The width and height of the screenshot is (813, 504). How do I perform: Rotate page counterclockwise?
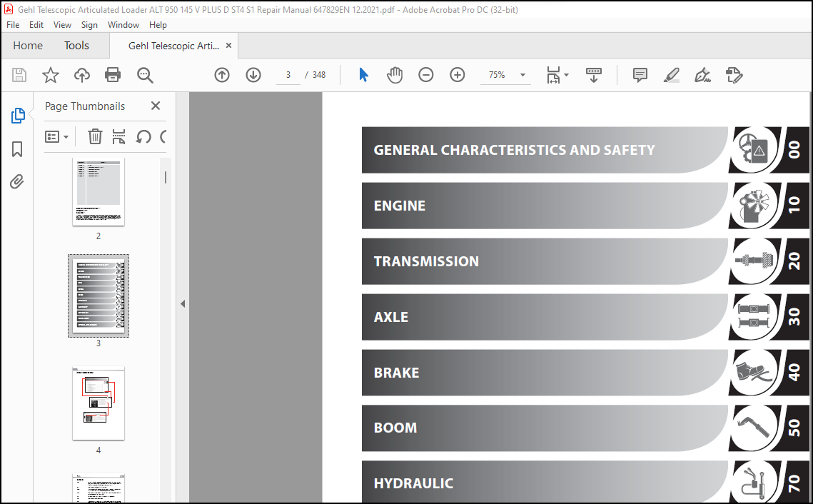tap(143, 137)
